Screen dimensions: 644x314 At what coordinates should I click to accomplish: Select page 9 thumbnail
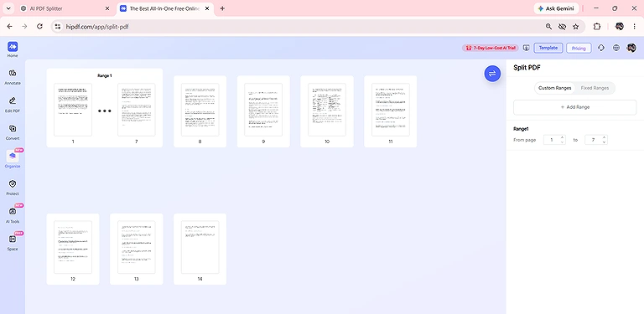tap(263, 110)
